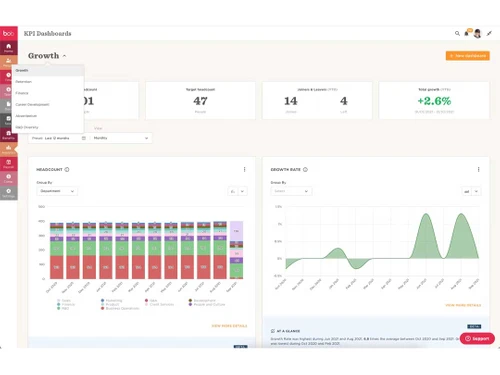This screenshot has width=500, height=375.
Task: Select R&D Diversity in the dashboard list
Action: tap(48, 127)
